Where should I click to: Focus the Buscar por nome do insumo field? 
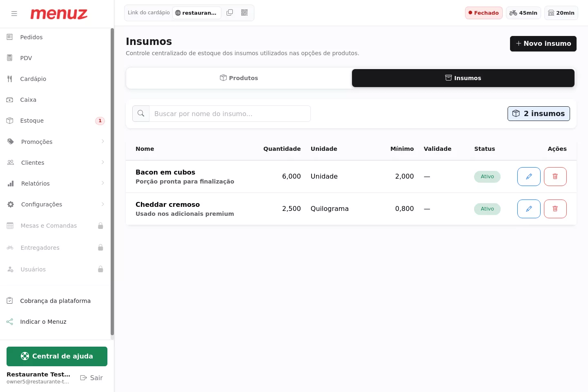(230, 114)
